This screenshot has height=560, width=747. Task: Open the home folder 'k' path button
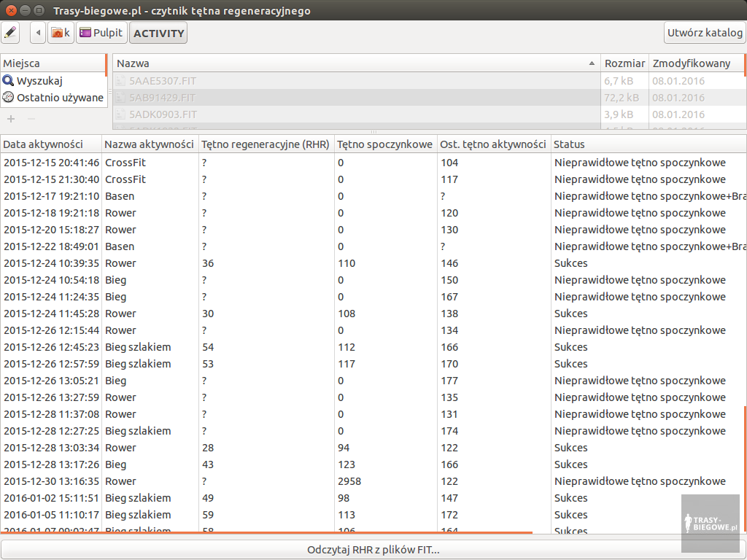(x=61, y=33)
